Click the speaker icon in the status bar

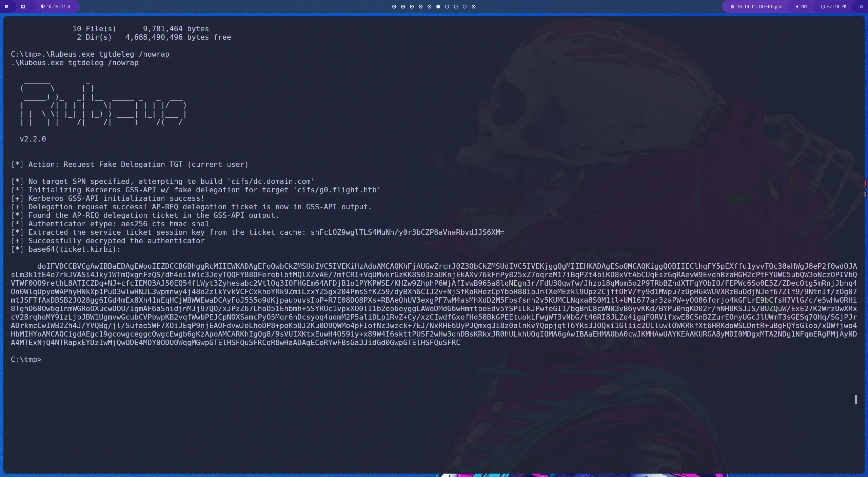pos(796,6)
